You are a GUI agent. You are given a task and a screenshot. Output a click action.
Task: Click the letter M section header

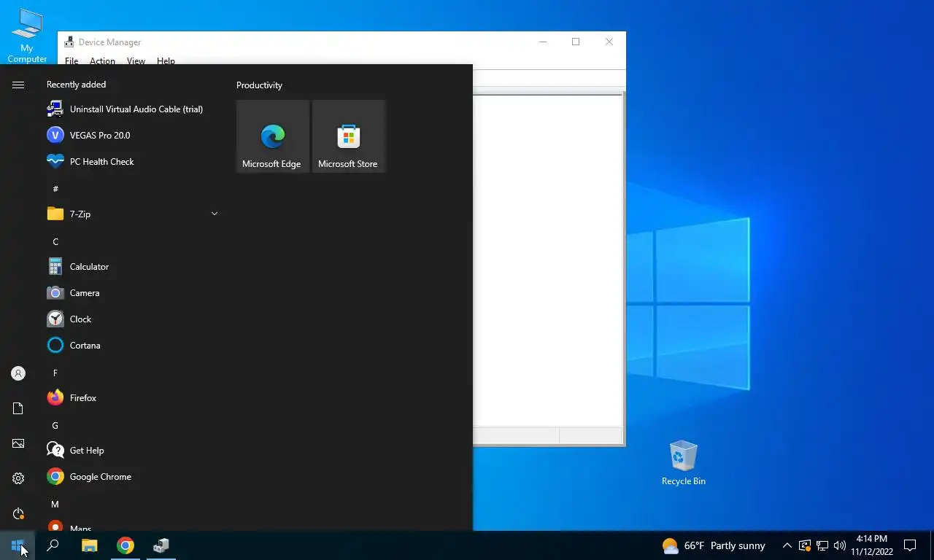[55, 504]
